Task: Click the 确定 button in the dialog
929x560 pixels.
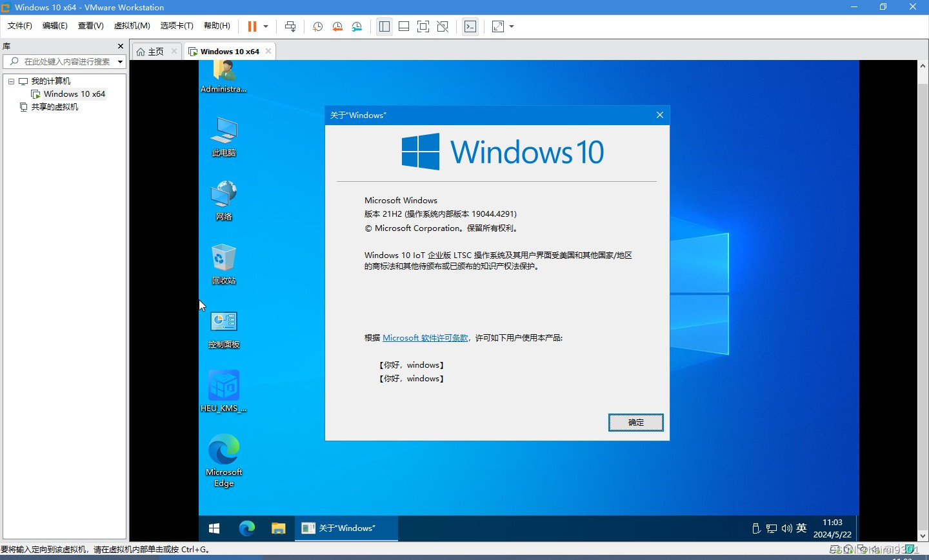Action: click(635, 423)
